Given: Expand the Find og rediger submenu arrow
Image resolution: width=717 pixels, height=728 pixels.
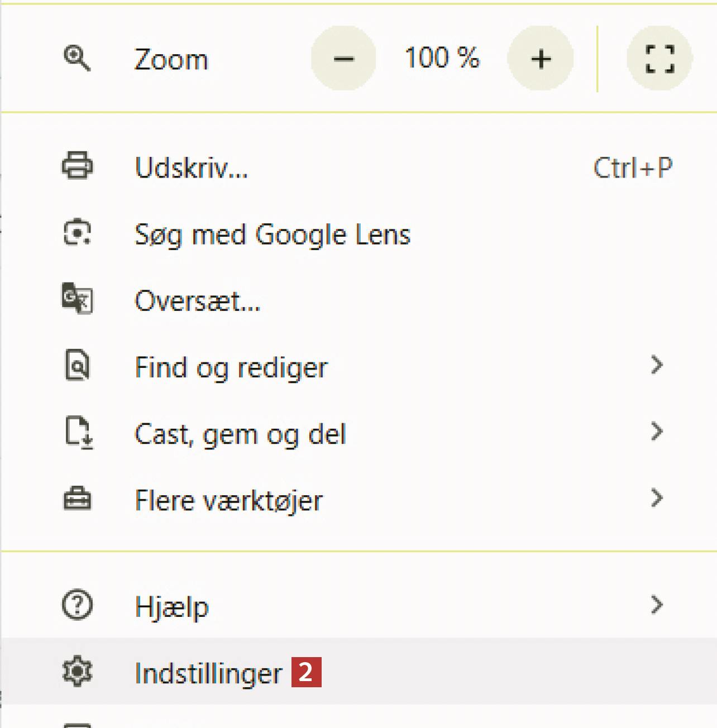Looking at the screenshot, I should pos(657,365).
